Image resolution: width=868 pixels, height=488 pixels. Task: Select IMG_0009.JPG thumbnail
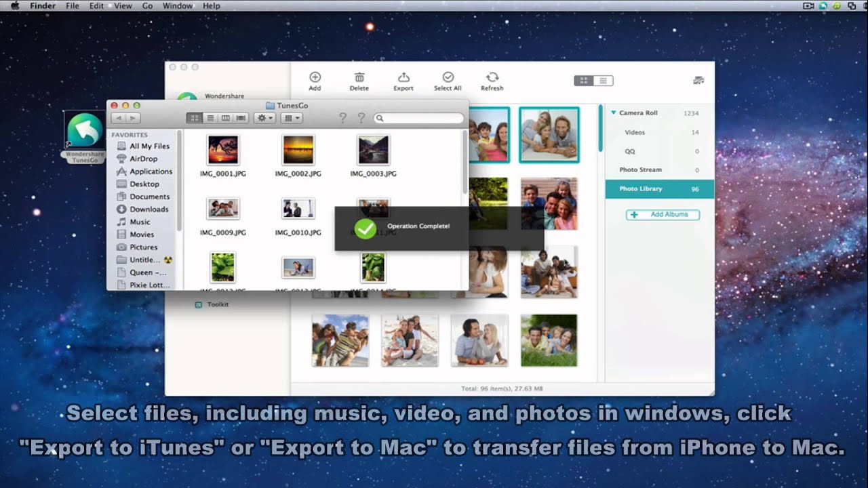pyautogui.click(x=223, y=209)
